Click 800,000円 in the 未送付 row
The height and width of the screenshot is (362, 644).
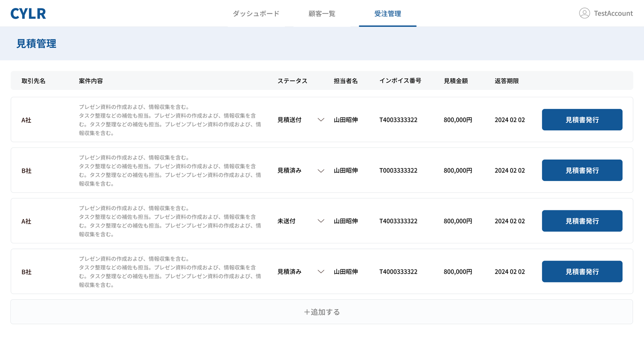[x=458, y=221]
